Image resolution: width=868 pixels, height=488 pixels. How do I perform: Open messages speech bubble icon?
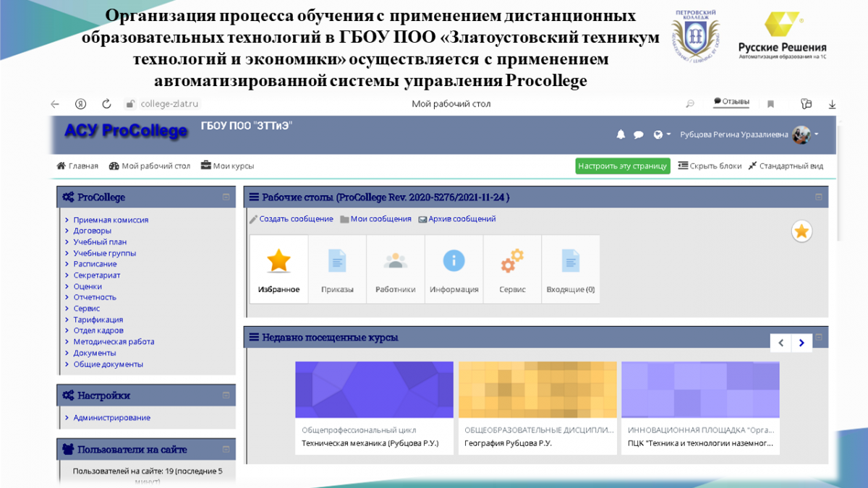[639, 134]
